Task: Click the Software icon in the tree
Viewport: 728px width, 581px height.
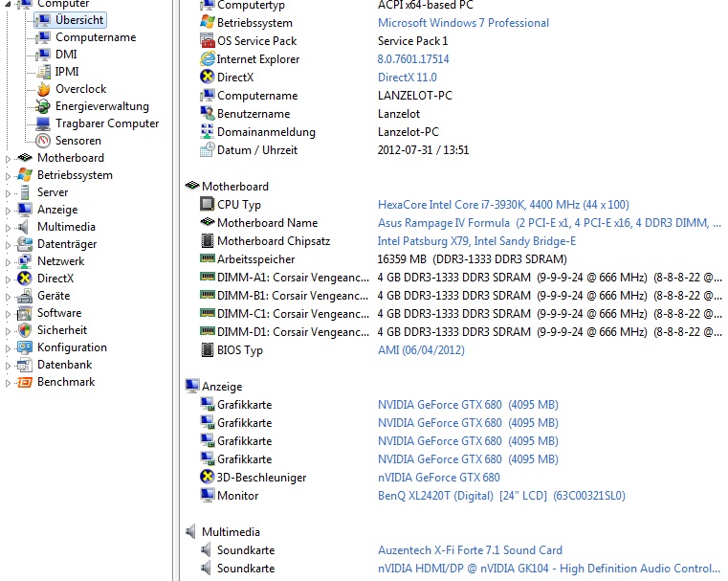Action: 24,313
